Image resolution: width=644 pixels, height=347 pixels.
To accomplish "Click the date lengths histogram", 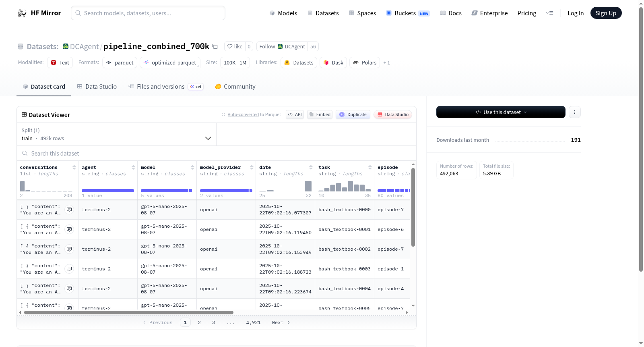I will pyautogui.click(x=285, y=186).
